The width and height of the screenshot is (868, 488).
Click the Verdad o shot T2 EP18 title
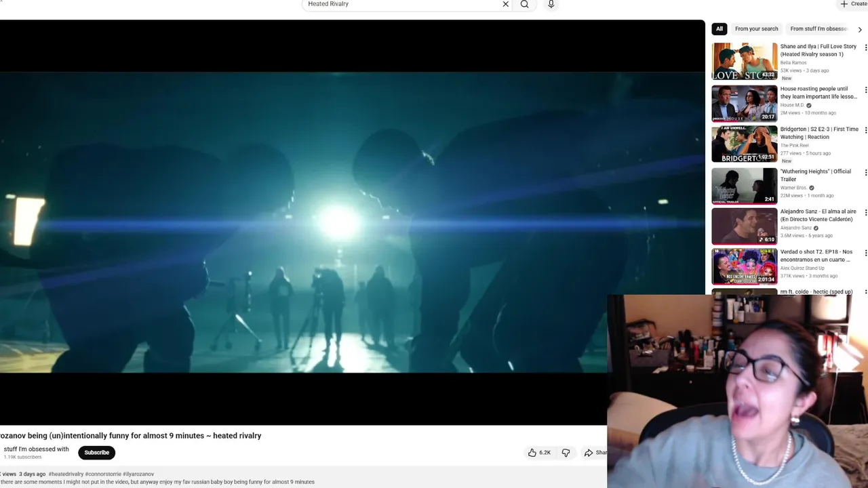(816, 256)
